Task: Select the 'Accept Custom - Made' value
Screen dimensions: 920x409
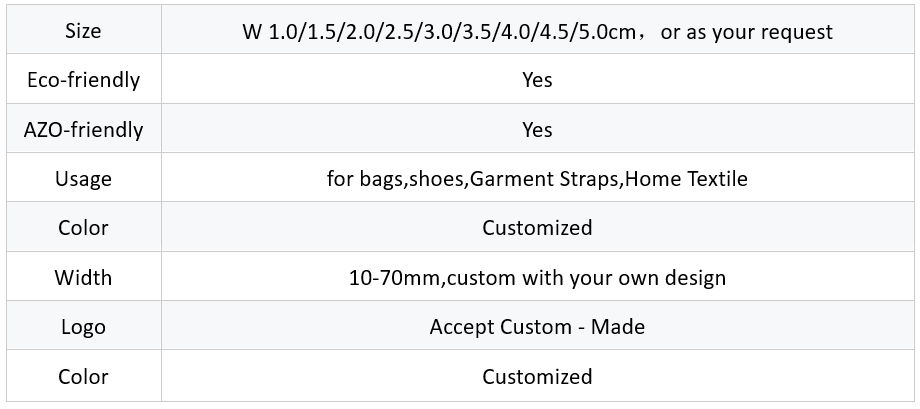Action: click(x=537, y=326)
